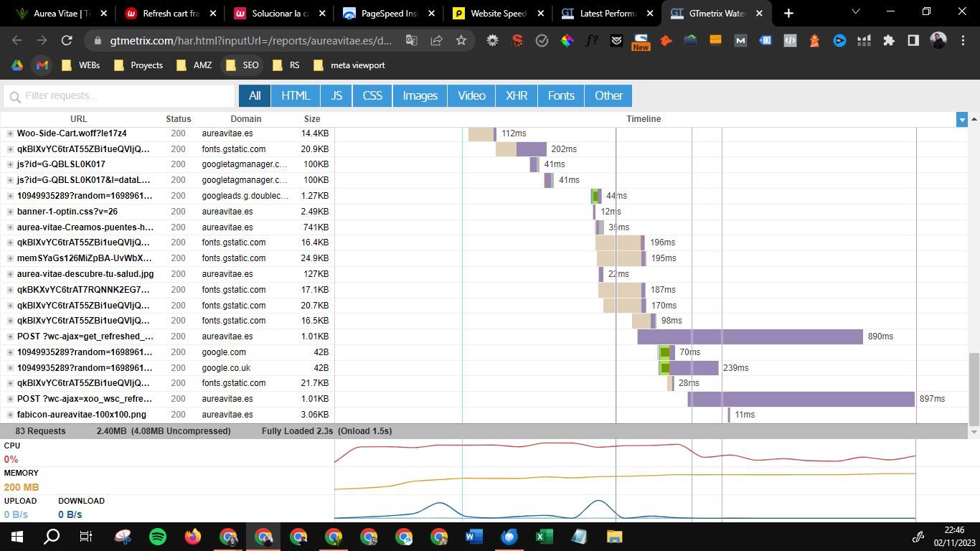This screenshot has width=980, height=551.
Task: Open the WEBs bookmark folder
Action: tap(80, 65)
